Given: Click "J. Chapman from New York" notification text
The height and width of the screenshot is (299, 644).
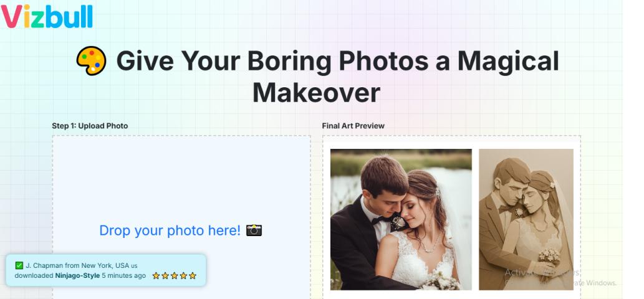Looking at the screenshot, I should point(69,265).
